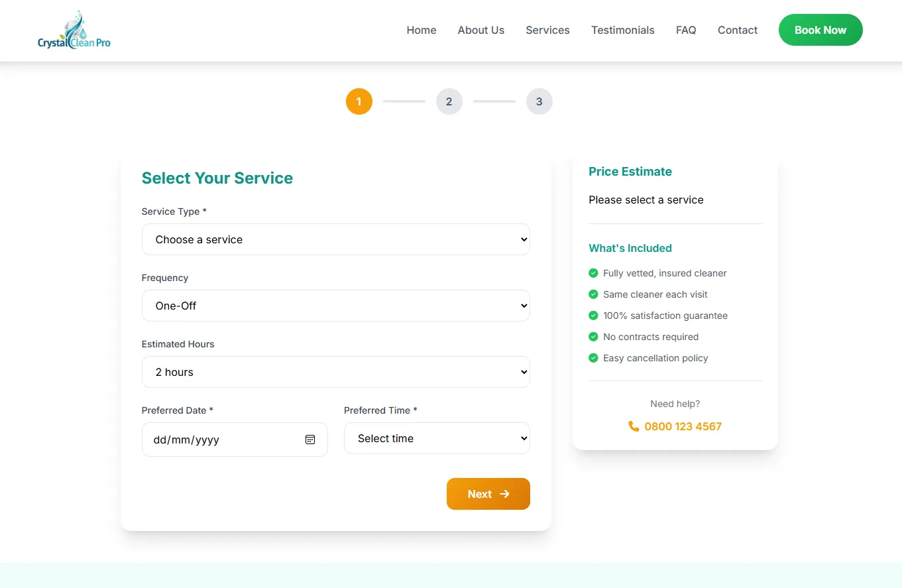Image resolution: width=902 pixels, height=588 pixels.
Task: Click the Book Now button
Action: coord(820,30)
